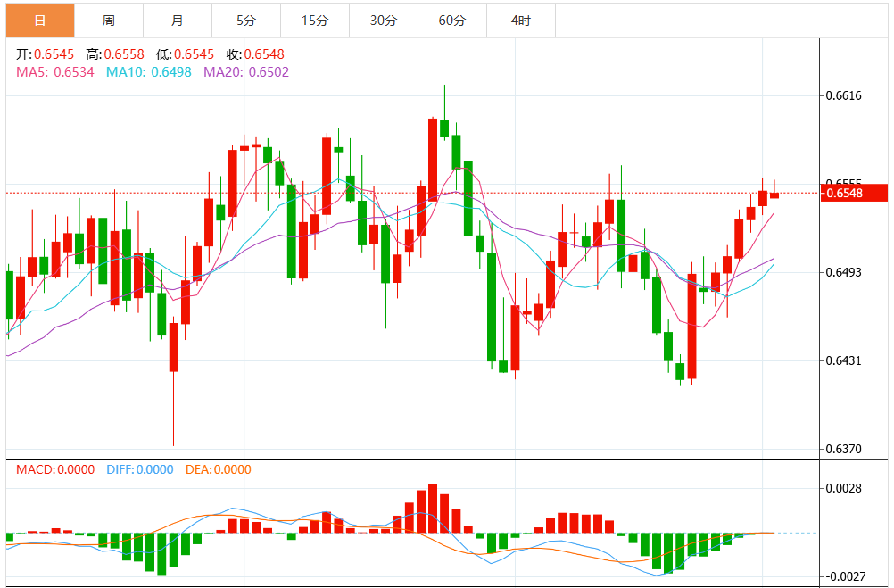Click the MACD:0.0000 label

[55, 469]
